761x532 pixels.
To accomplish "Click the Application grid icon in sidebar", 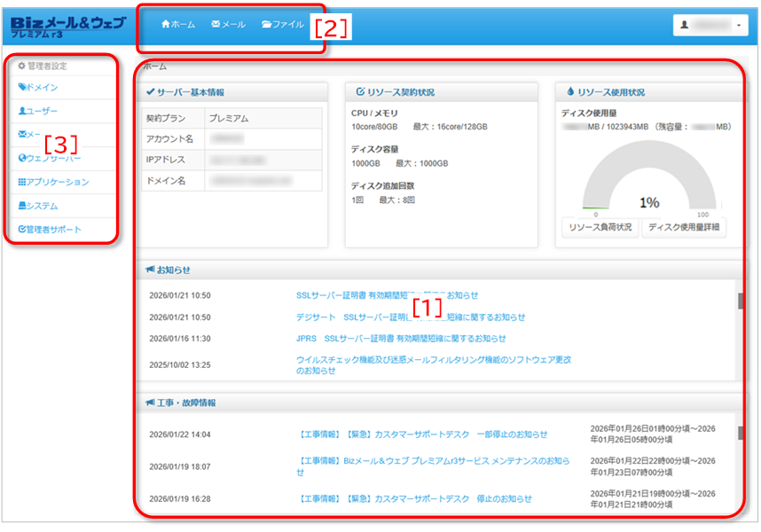I will pos(22,183).
